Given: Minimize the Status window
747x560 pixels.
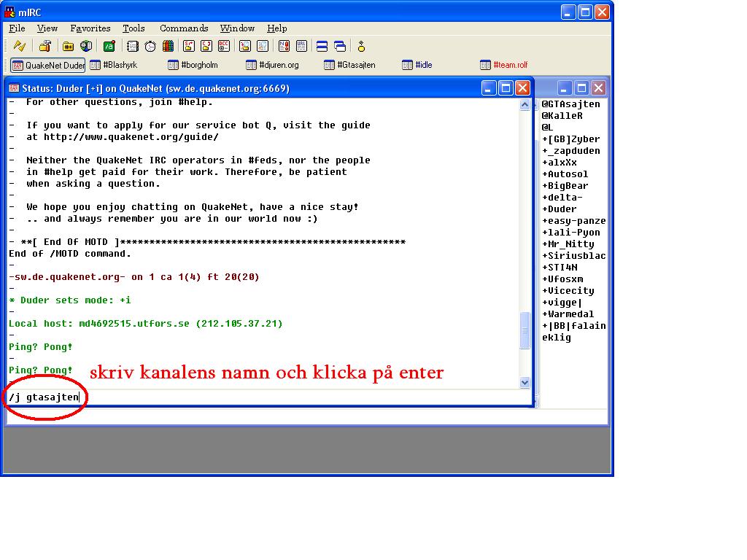Looking at the screenshot, I should pos(488,88).
